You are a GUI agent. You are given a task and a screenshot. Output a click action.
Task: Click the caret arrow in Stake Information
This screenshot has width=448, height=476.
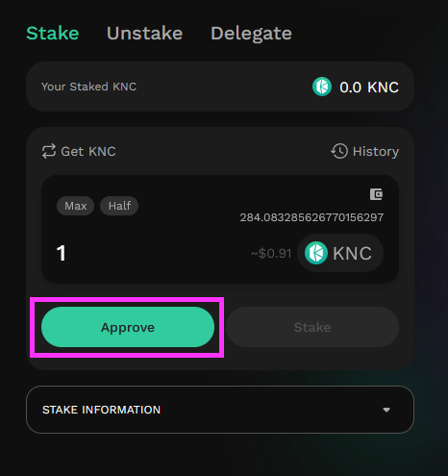tap(386, 410)
